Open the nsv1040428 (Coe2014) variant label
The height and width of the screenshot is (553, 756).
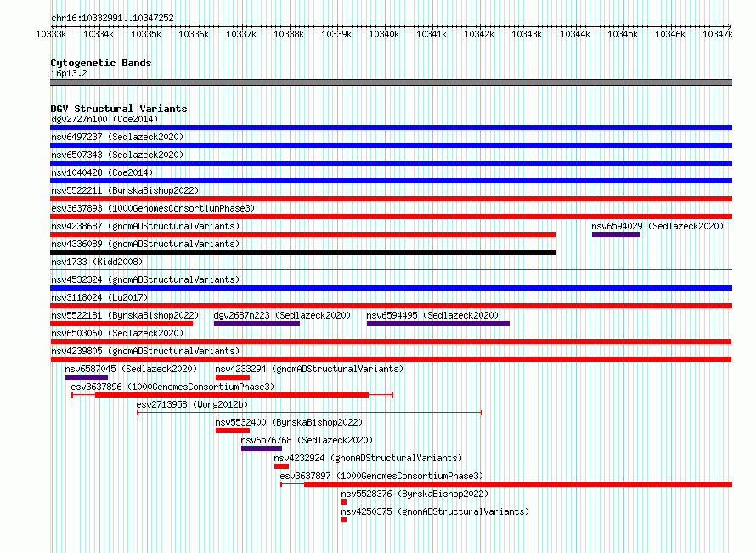pos(102,172)
